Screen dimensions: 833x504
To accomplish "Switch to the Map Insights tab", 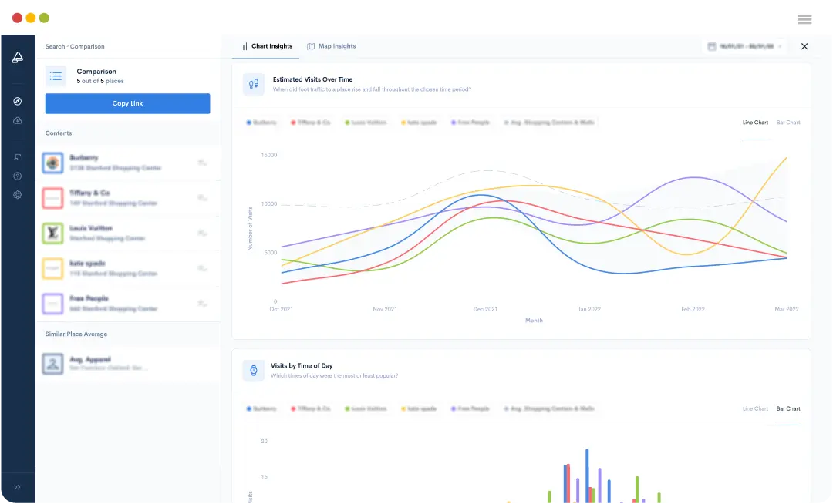I will point(332,47).
